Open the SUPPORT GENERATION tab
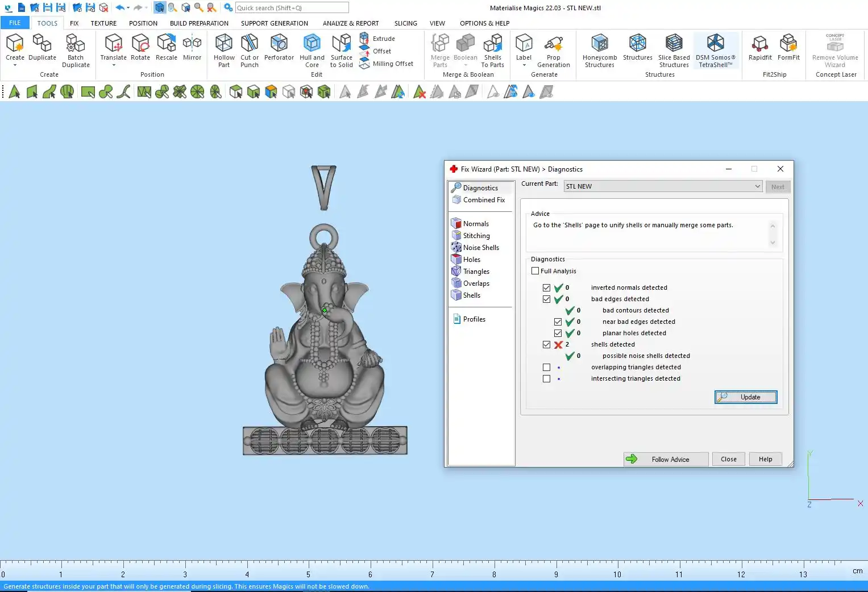 coord(274,23)
